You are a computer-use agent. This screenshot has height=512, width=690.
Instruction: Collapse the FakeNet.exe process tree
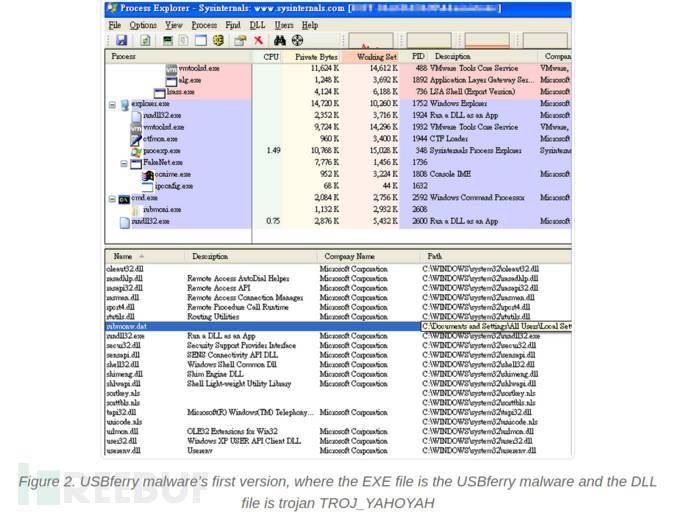(x=124, y=163)
